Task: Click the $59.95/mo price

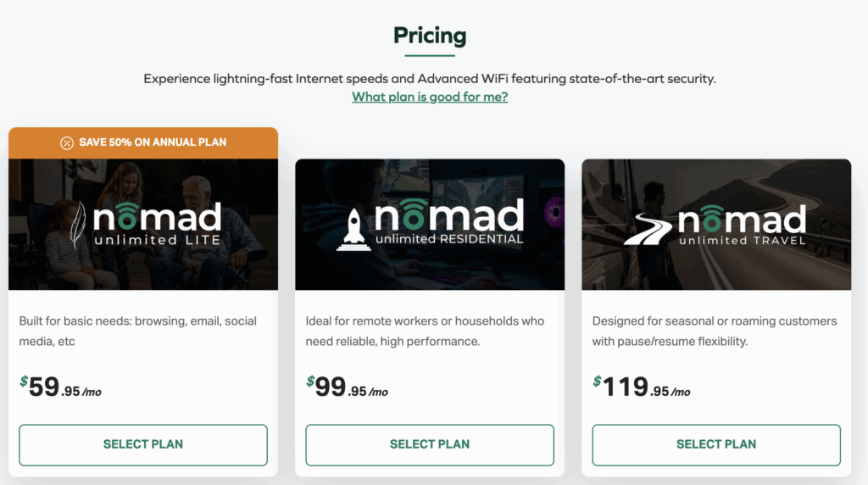Action: pyautogui.click(x=61, y=388)
